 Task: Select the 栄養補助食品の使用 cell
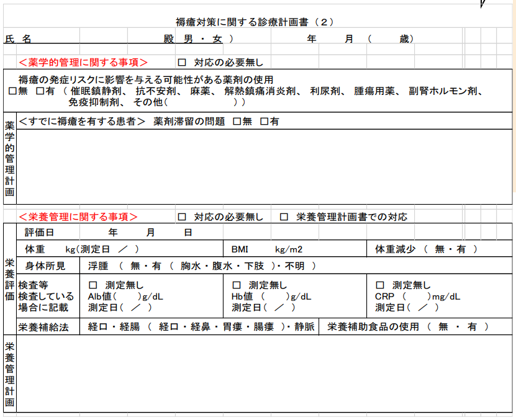[x=415, y=326]
